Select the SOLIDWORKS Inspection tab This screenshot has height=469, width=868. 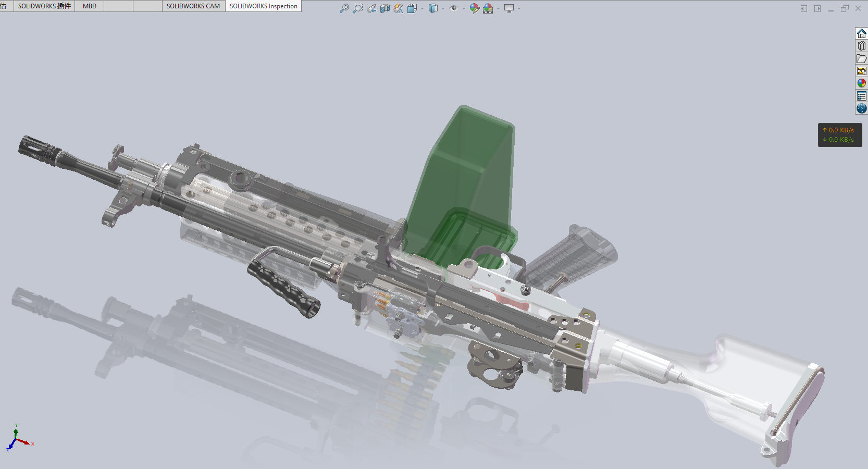click(263, 6)
